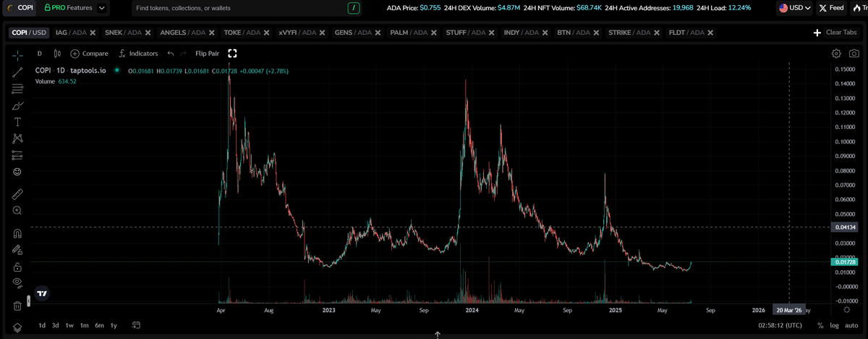Click the 02:58:12 (UTC) timezone selector
868x339 pixels.
(x=779, y=325)
